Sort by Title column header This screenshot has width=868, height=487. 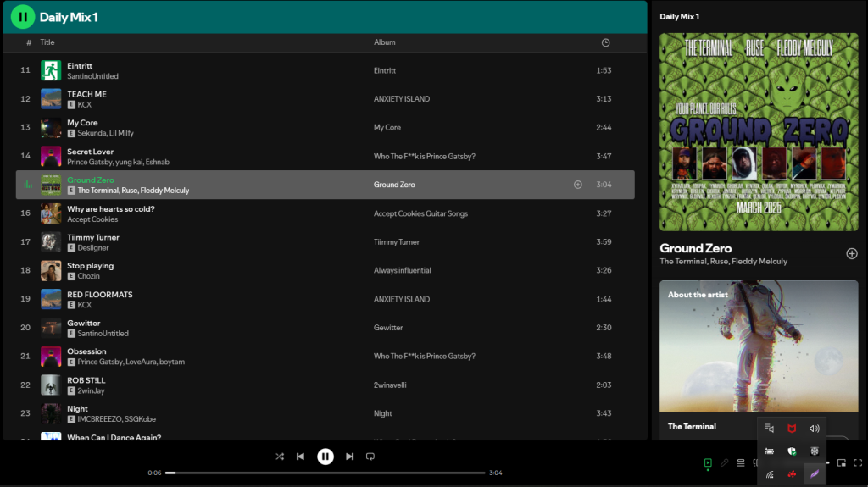click(x=47, y=42)
